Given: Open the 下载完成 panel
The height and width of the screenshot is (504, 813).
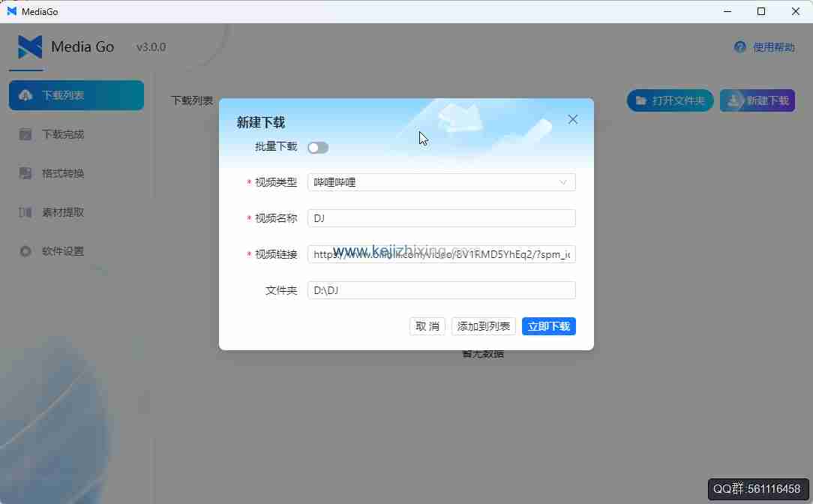Looking at the screenshot, I should (x=76, y=134).
